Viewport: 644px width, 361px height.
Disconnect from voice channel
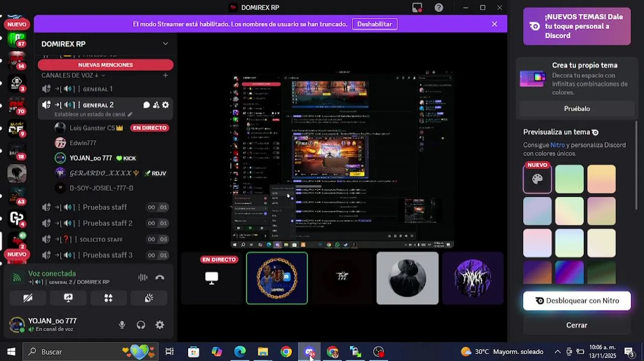click(159, 277)
